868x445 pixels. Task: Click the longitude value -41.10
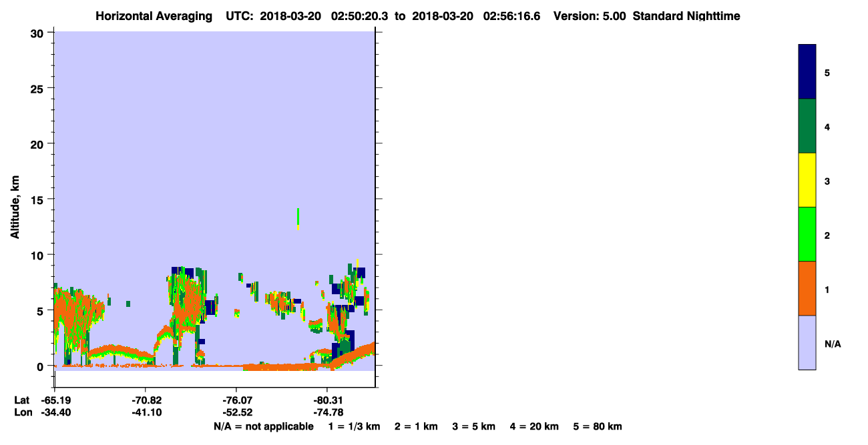click(146, 412)
